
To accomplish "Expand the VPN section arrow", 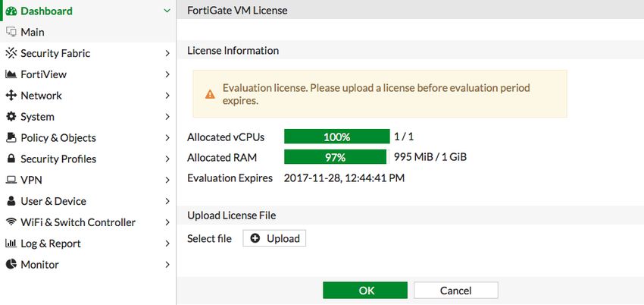I will click(x=167, y=180).
